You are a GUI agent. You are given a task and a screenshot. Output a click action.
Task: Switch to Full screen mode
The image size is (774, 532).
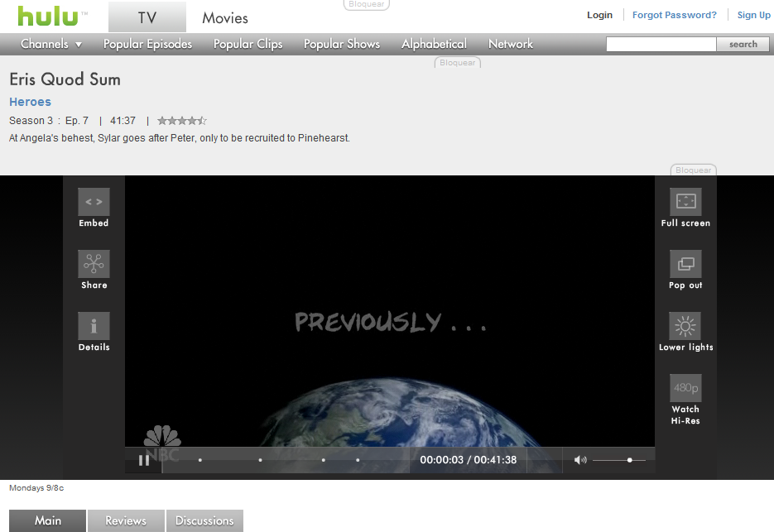click(x=685, y=201)
